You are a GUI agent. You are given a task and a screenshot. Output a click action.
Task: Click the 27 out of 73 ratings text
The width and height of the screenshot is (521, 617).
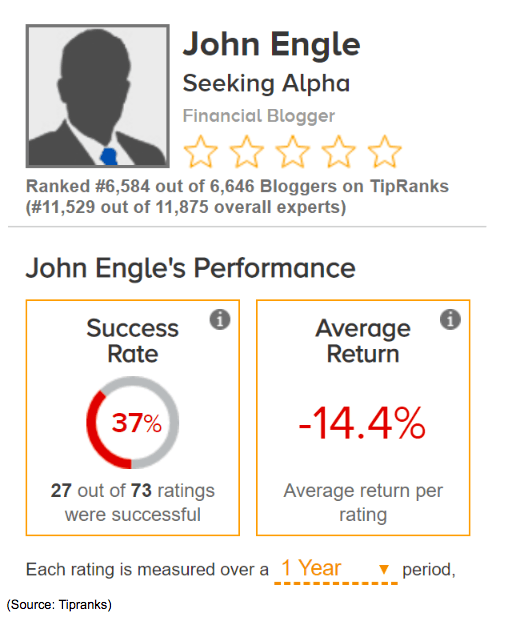tap(133, 502)
